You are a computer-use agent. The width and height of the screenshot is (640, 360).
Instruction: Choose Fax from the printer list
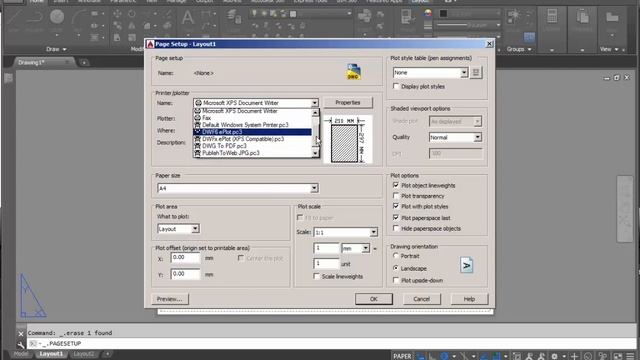tap(252, 118)
